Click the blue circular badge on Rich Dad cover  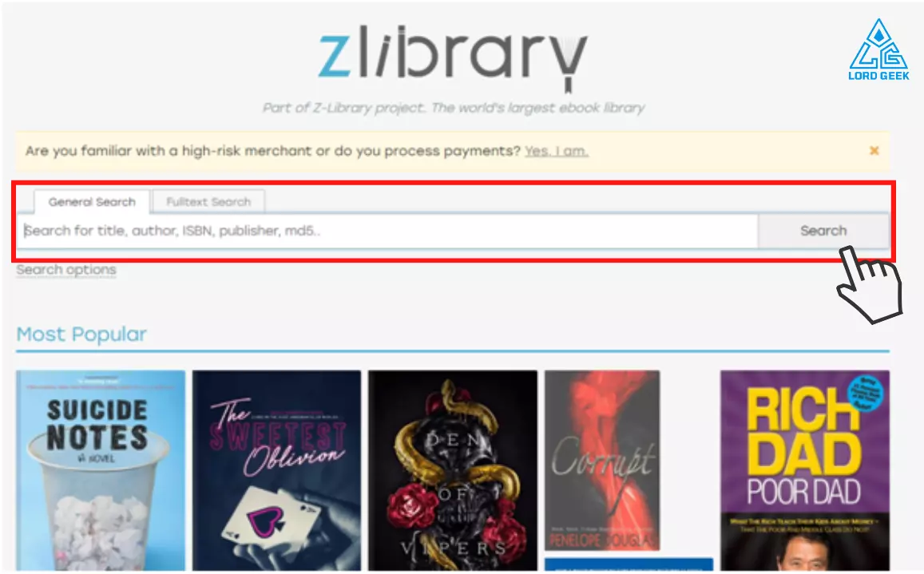coord(866,393)
